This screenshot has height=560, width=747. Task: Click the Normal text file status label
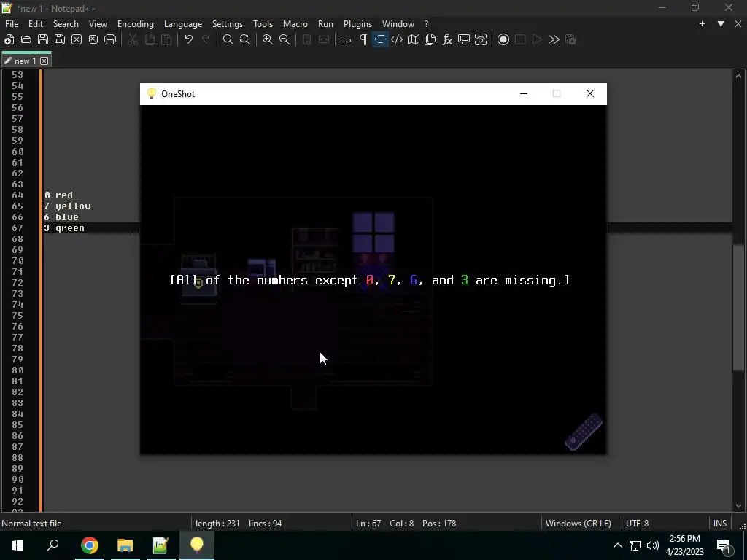(x=31, y=524)
